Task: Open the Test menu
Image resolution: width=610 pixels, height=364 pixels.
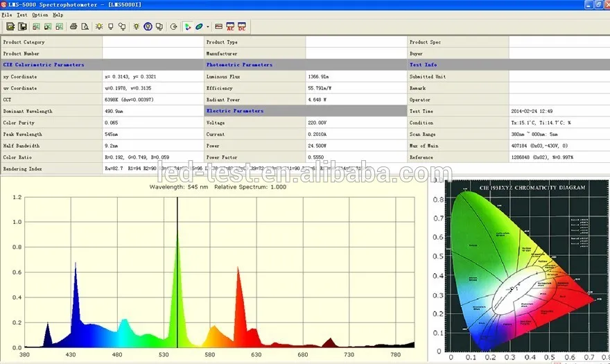Action: 22,15
